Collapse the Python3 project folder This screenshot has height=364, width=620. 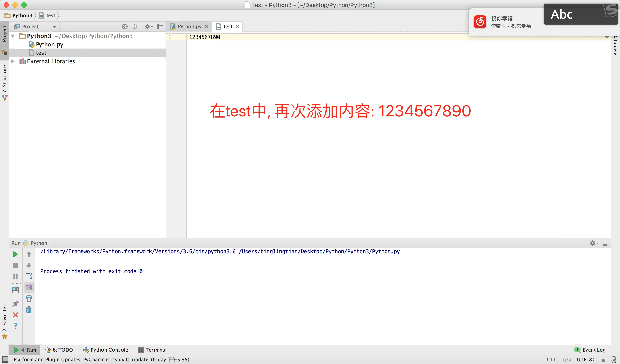(13, 36)
